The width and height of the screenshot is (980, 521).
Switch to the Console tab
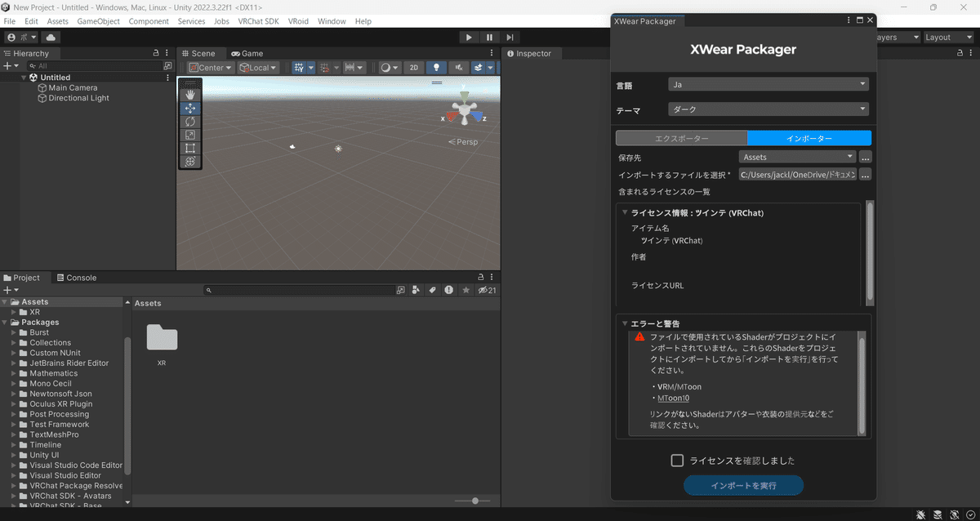coord(76,278)
